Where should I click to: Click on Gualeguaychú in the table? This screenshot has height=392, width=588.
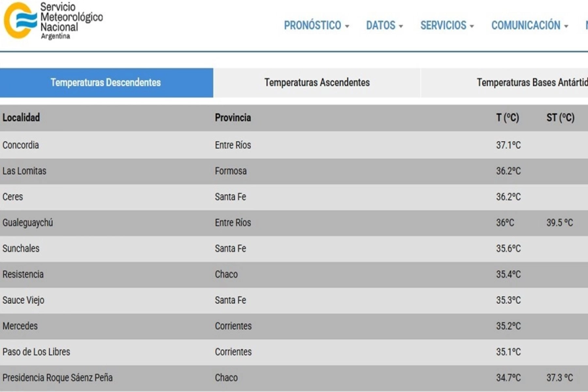point(27,223)
